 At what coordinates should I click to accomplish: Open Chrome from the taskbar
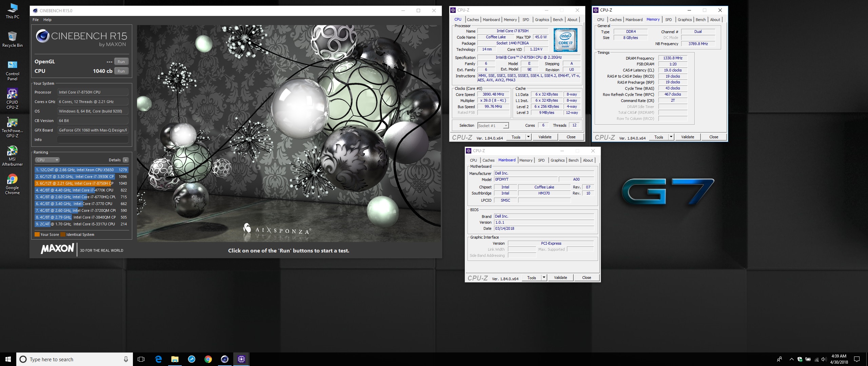(208, 359)
